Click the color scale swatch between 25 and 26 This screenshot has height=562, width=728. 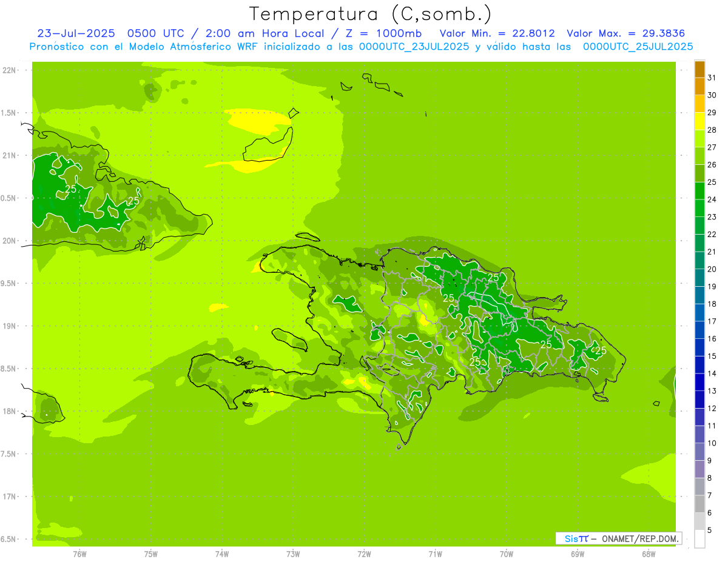click(x=699, y=173)
